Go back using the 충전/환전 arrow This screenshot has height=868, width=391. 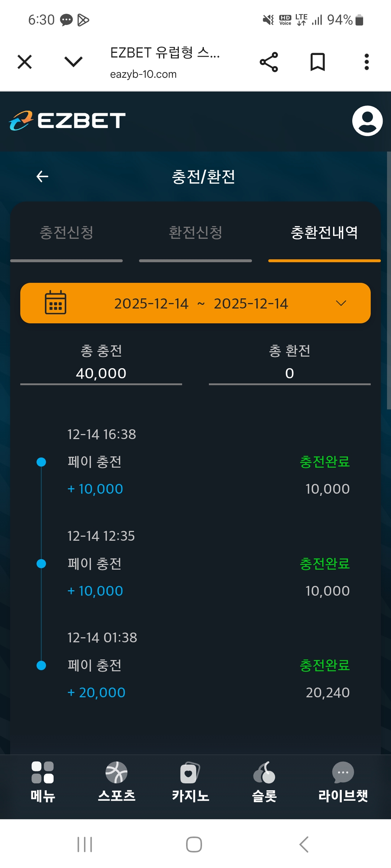tap(42, 176)
